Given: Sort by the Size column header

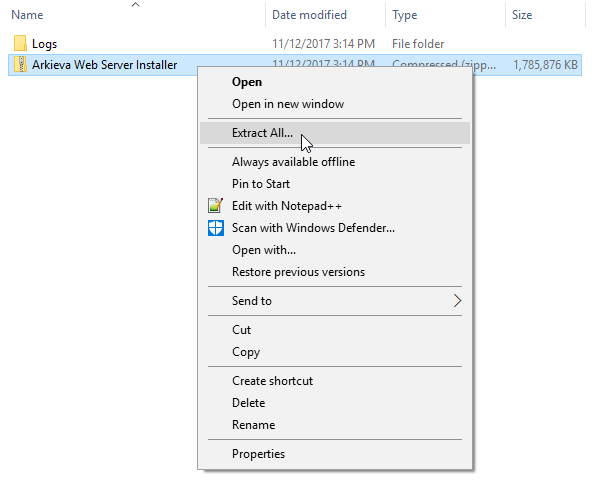Looking at the screenshot, I should pyautogui.click(x=522, y=15).
